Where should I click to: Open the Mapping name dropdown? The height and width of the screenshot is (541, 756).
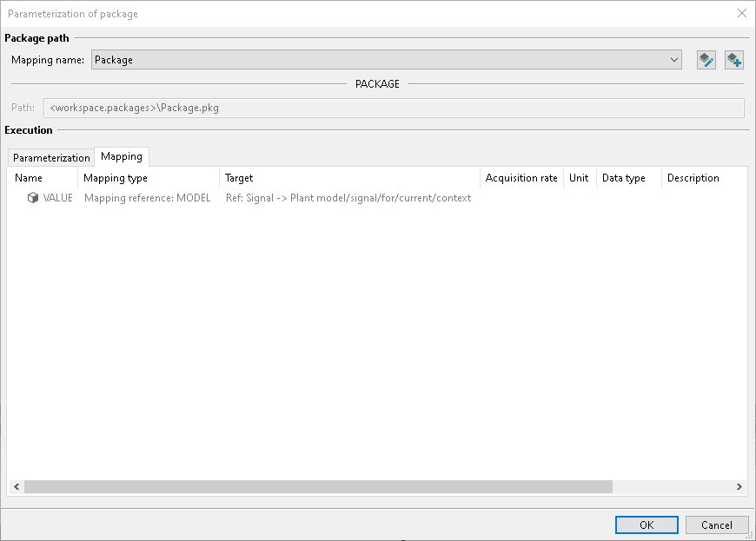pos(386,60)
